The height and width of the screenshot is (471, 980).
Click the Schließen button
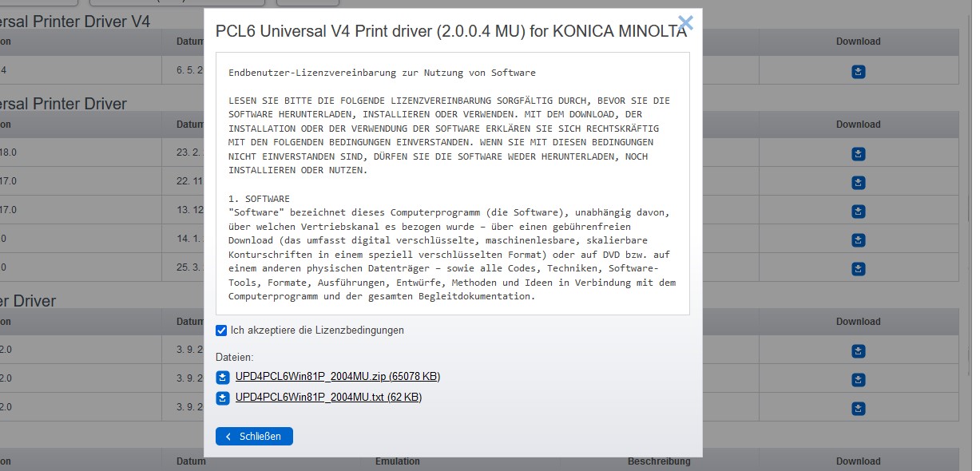[254, 437]
